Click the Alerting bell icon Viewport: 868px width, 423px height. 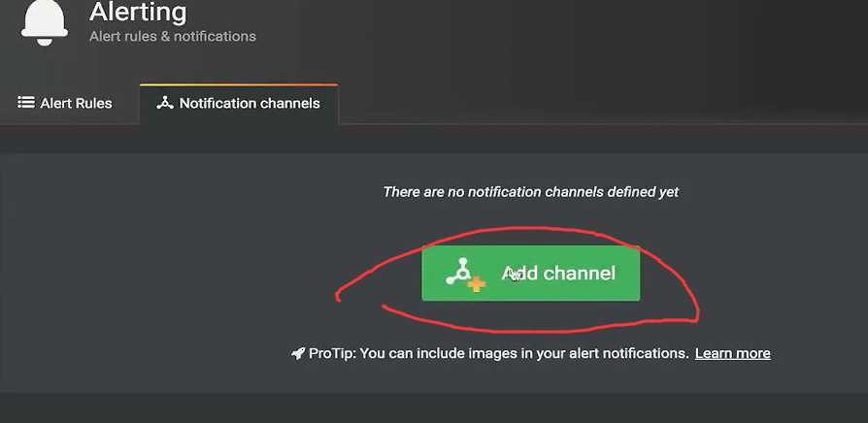click(45, 22)
